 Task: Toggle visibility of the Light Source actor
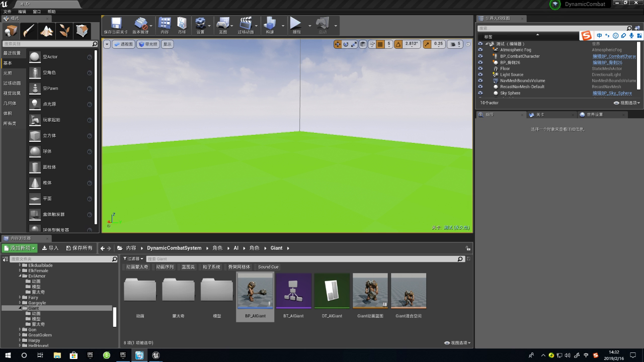click(x=480, y=74)
